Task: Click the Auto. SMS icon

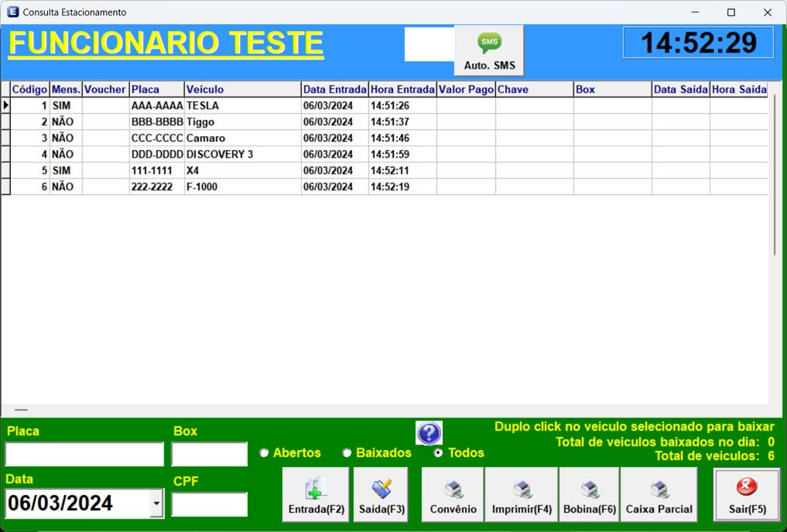Action: (488, 45)
